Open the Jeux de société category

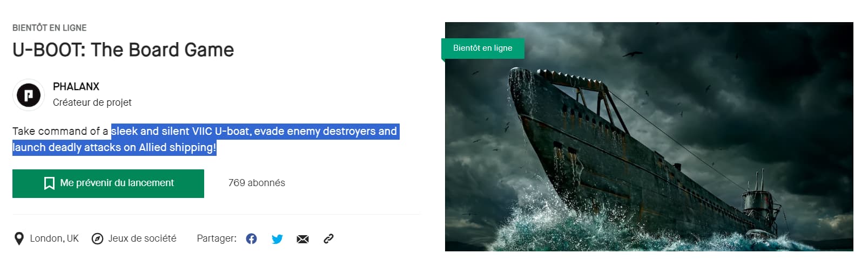coord(142,238)
